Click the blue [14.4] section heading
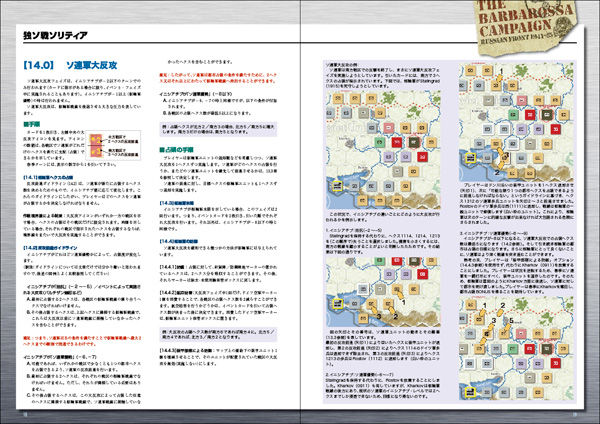 [179, 241]
